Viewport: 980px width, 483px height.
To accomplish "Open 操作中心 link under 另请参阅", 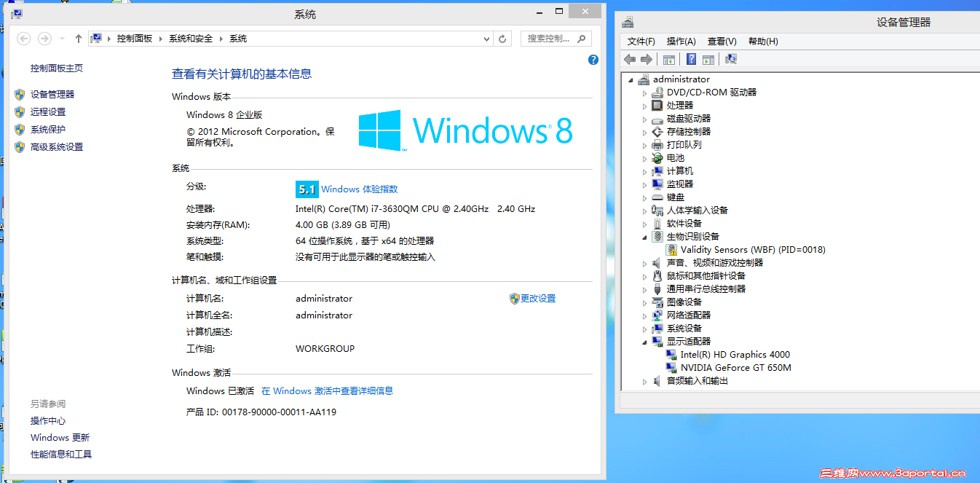I will [x=48, y=421].
